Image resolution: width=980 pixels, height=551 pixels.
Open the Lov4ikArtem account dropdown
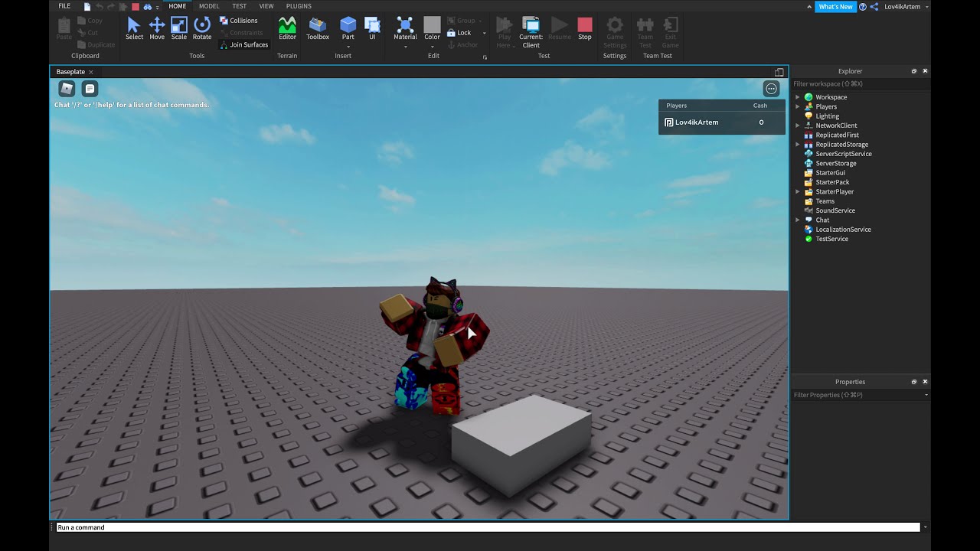[927, 7]
